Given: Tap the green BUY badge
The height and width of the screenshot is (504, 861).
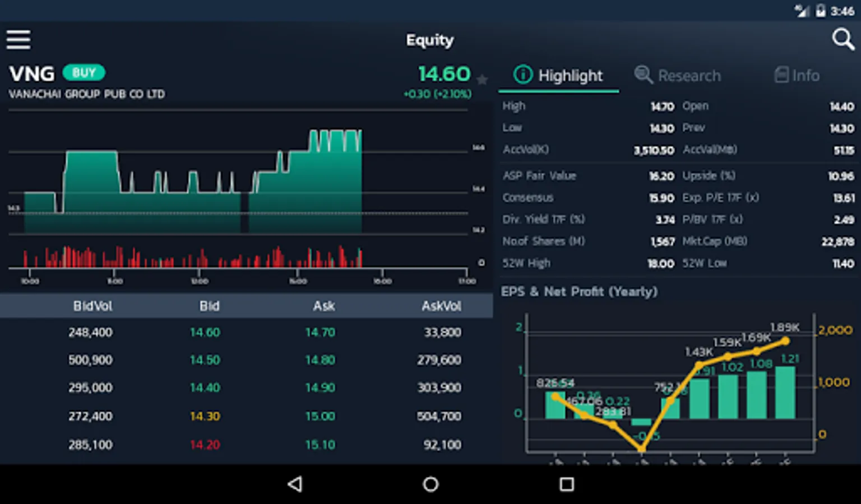Looking at the screenshot, I should click(x=84, y=73).
